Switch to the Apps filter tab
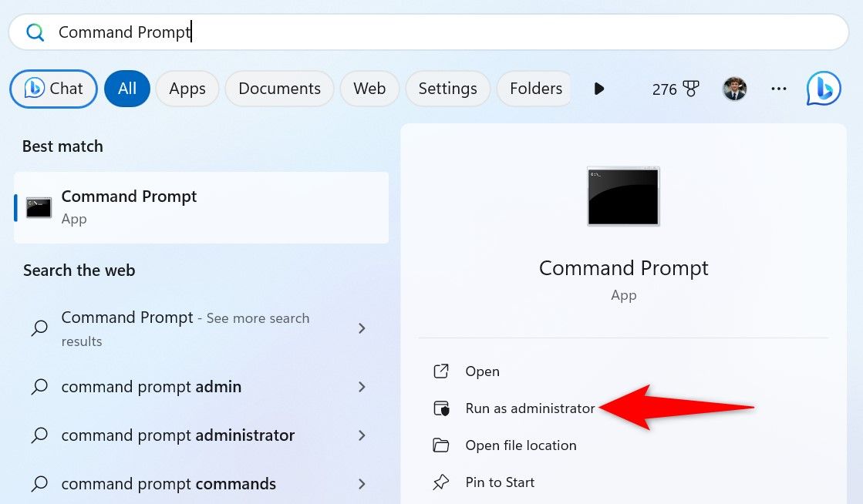Screen dimensions: 863x504 (187, 89)
